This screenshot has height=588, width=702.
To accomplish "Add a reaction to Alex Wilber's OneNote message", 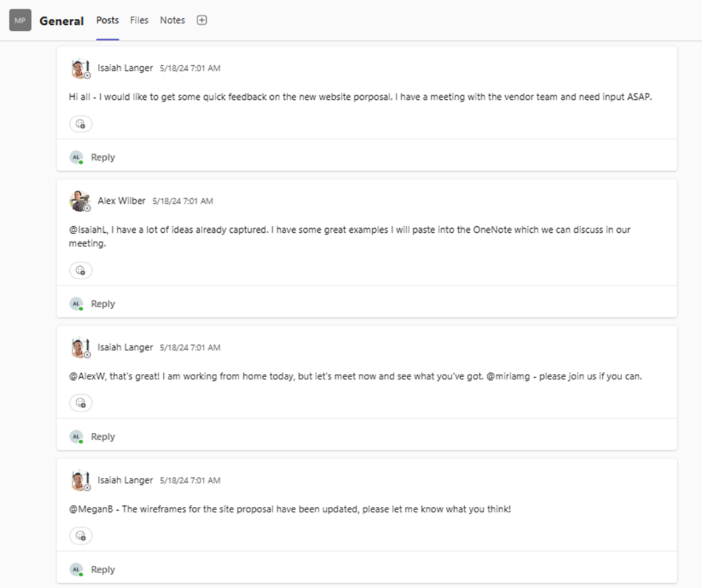I will tap(80, 270).
